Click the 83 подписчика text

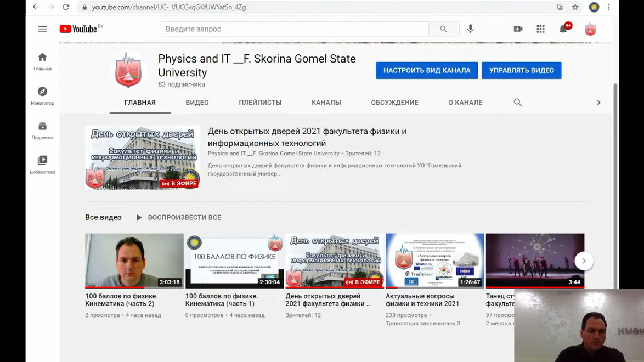coord(182,84)
